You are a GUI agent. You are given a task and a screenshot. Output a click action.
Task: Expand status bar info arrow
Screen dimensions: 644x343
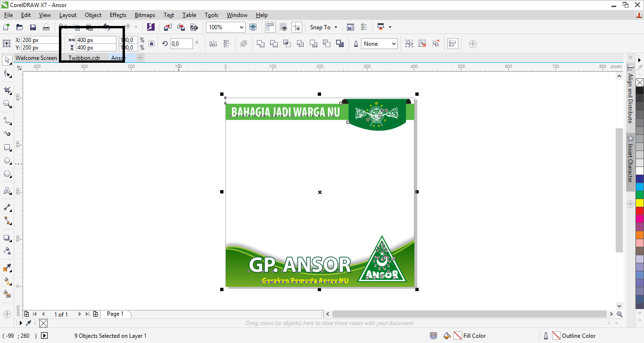tap(44, 336)
